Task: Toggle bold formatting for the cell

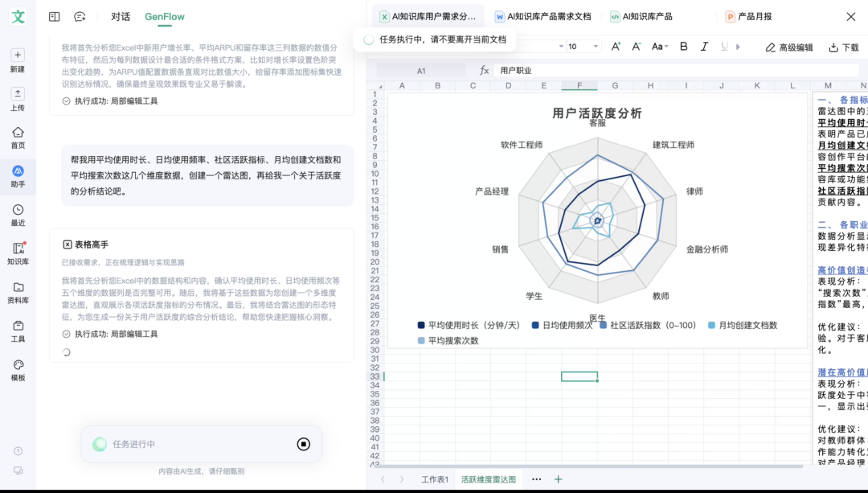Action: click(683, 47)
